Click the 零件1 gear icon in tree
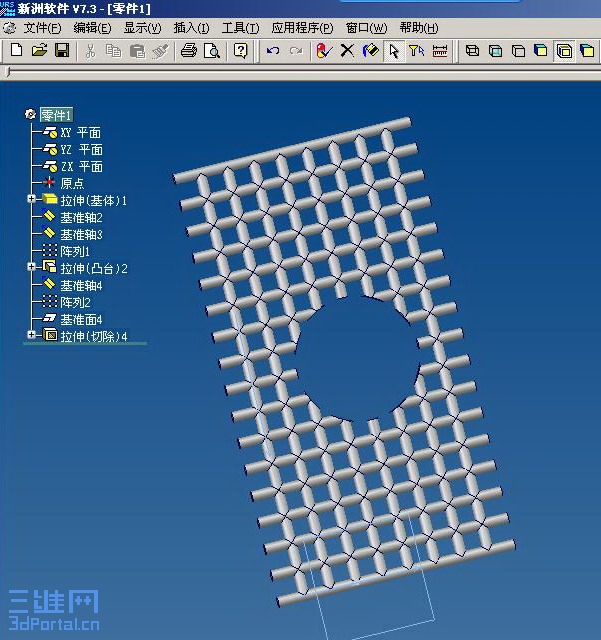Screen dimensions: 601x640 tap(30, 114)
